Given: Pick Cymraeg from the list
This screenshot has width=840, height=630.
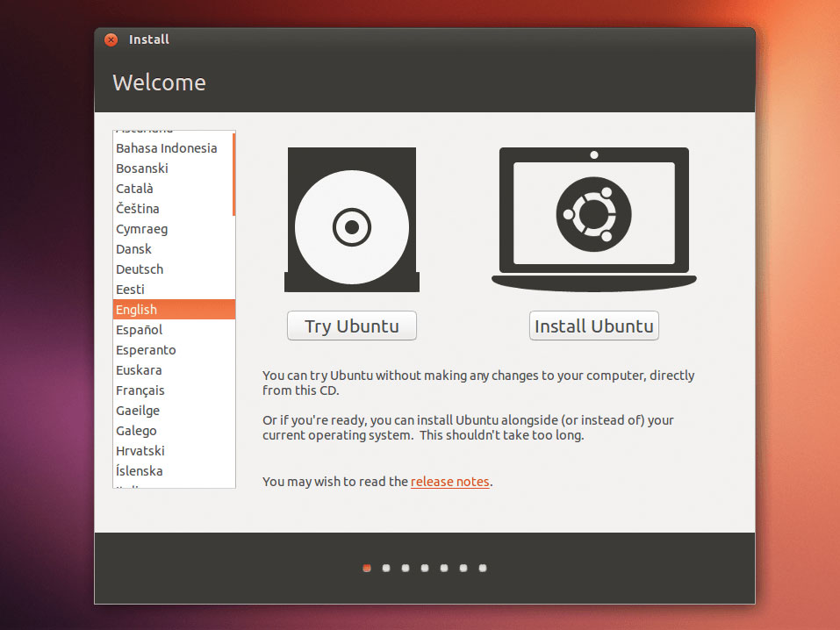Looking at the screenshot, I should pos(174,229).
